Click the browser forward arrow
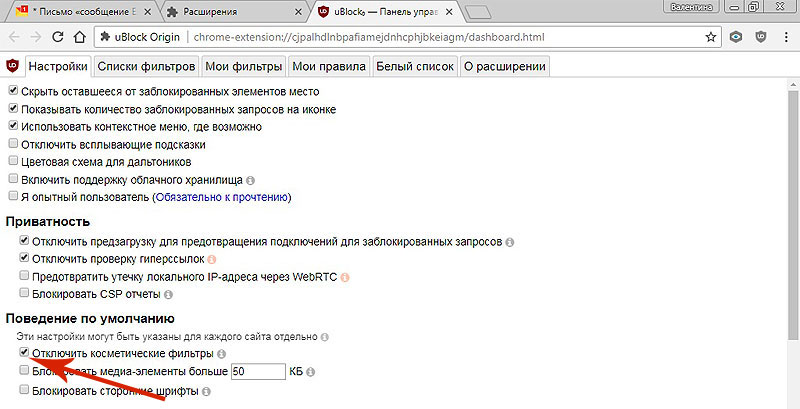This screenshot has height=409, width=800. coord(35,37)
